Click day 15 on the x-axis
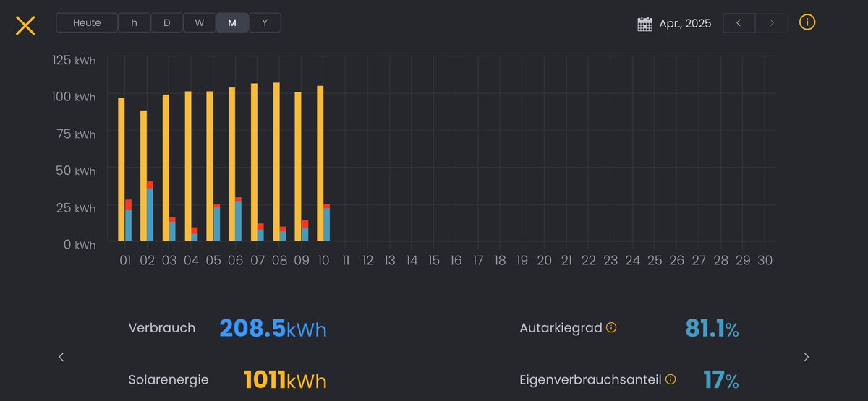 coord(434,260)
